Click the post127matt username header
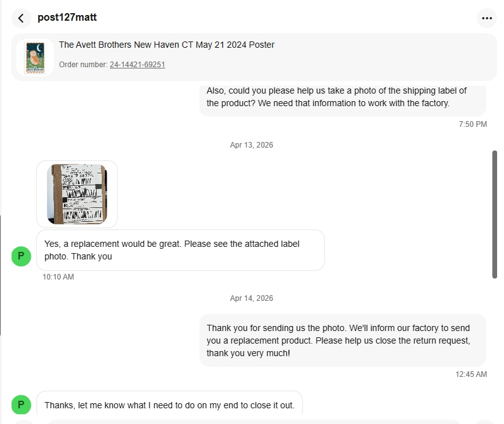 [x=67, y=18]
